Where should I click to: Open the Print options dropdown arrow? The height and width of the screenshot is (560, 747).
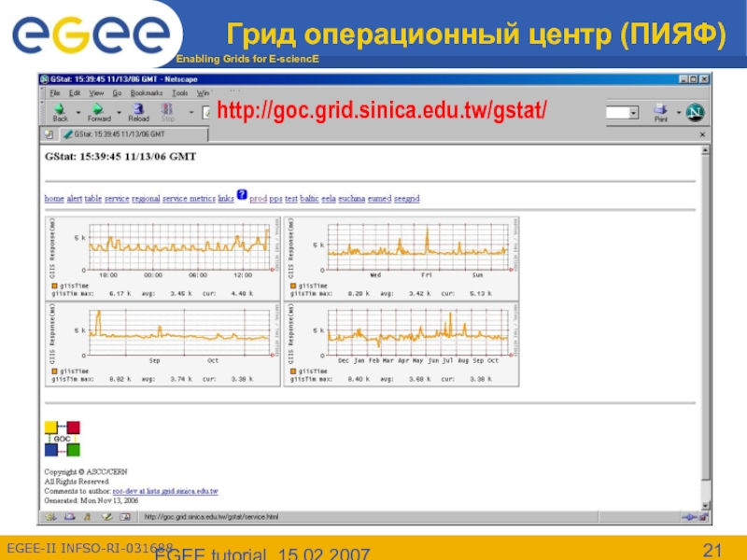[679, 113]
